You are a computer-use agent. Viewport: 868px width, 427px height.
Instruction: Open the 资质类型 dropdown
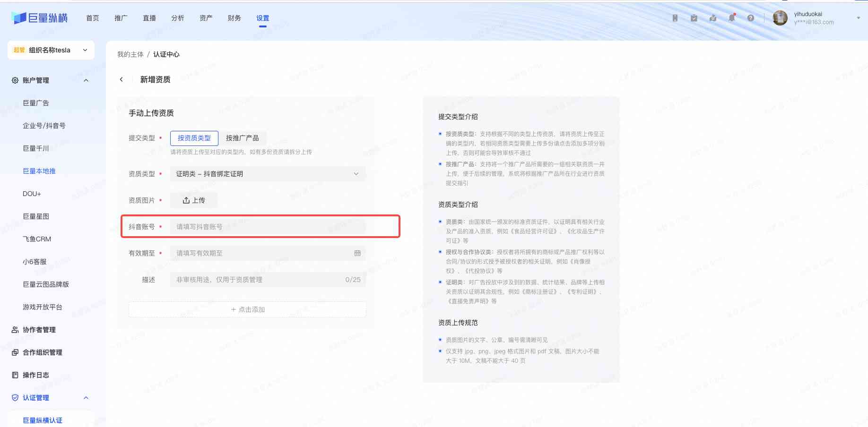pyautogui.click(x=268, y=174)
